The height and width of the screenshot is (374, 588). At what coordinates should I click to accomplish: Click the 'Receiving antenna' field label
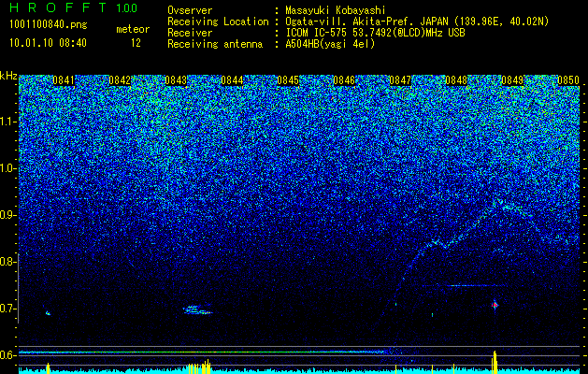pyautogui.click(x=215, y=44)
